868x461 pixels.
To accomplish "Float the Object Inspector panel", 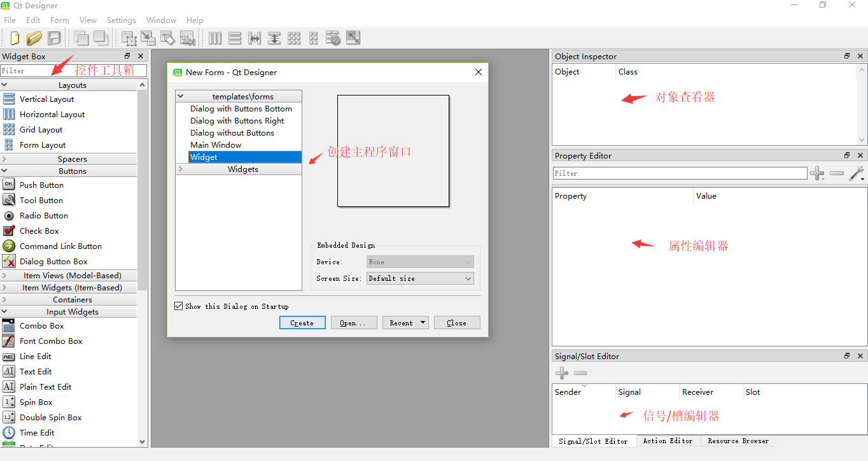I will coord(847,56).
